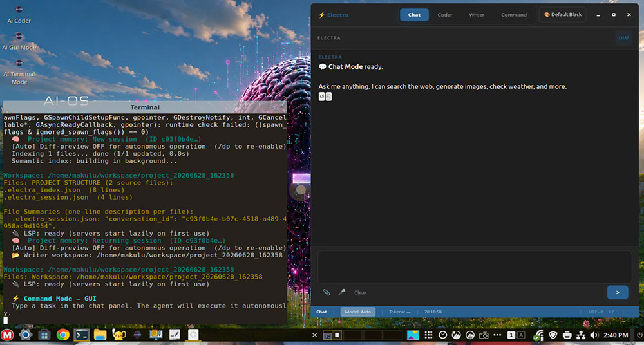The width and height of the screenshot is (644, 345).
Task: Click the clock icon in taskbar
Action: coord(443,335)
